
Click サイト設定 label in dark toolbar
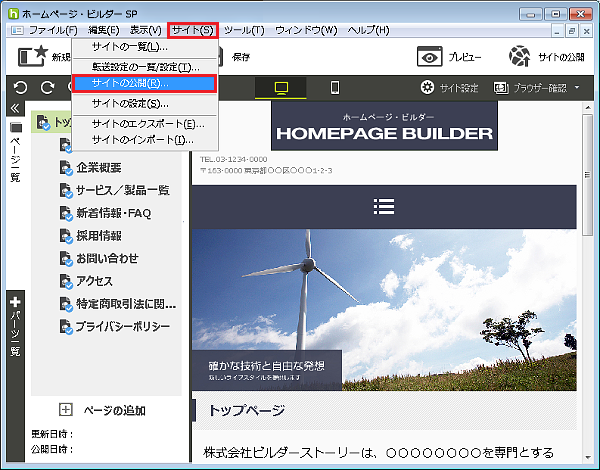point(459,88)
